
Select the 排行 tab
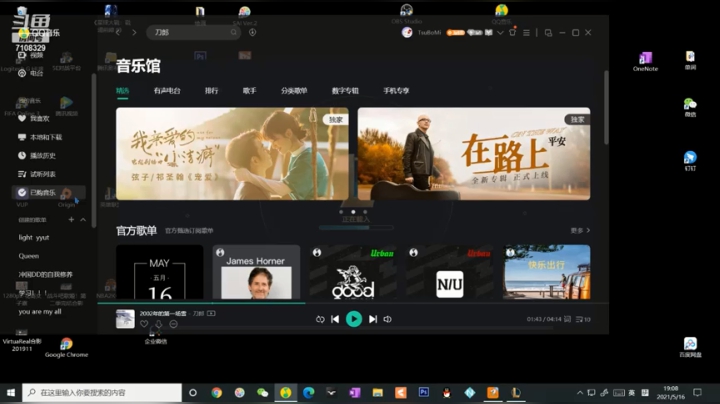(x=212, y=90)
